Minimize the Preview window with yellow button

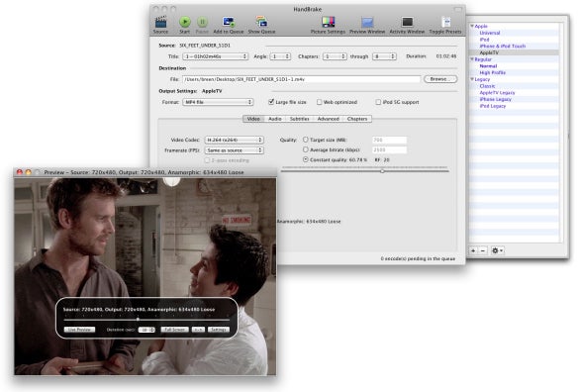pos(28,172)
